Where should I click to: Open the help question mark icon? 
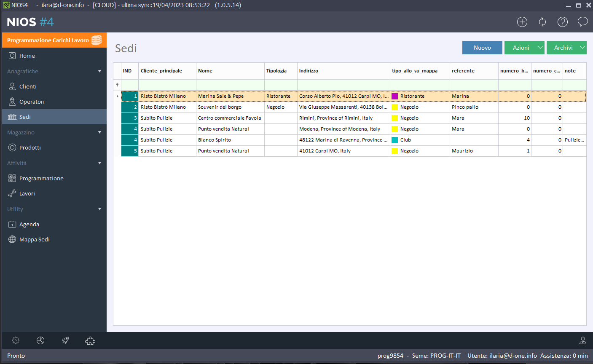point(563,22)
